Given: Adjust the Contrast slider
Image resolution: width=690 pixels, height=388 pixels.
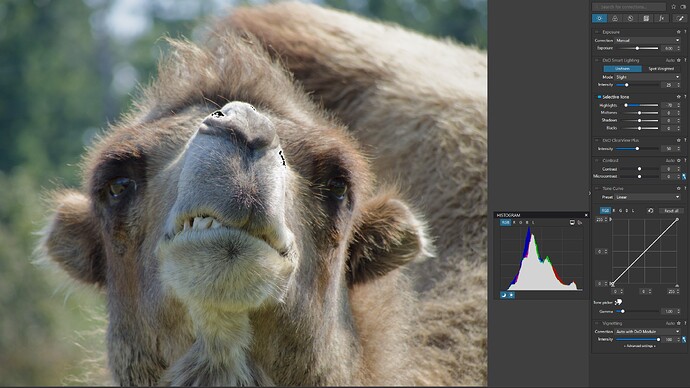Looking at the screenshot, I should pyautogui.click(x=639, y=168).
